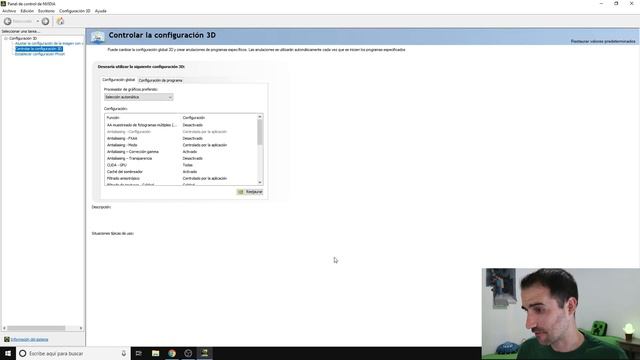Open the Selección automática graphics processor dropdown
This screenshot has width=640, height=360.
click(x=139, y=97)
